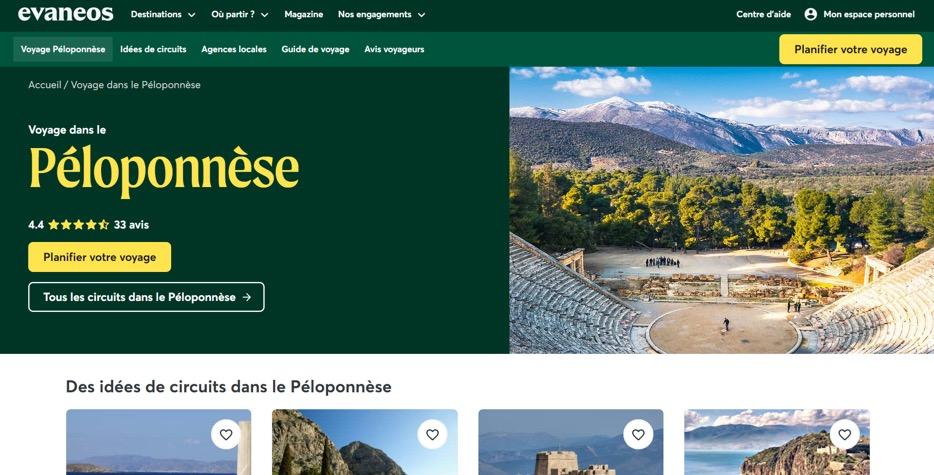The width and height of the screenshot is (934, 475).
Task: Open the Magazine menu item
Action: [x=304, y=14]
